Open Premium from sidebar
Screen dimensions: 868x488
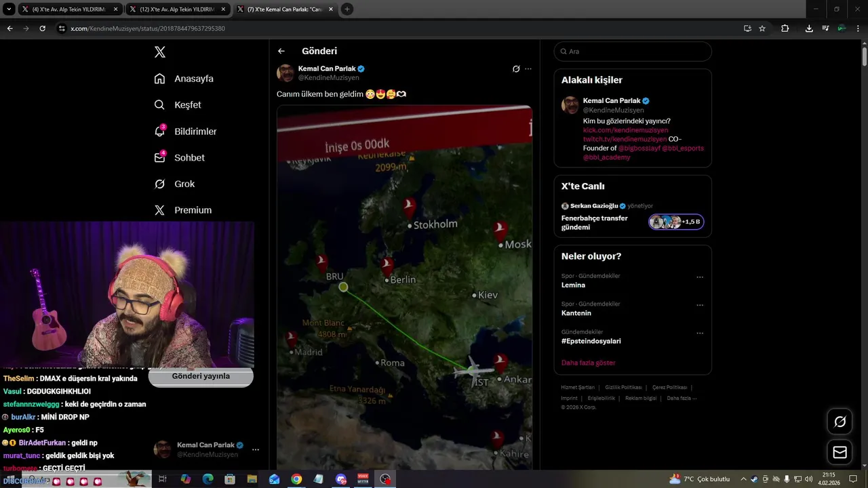(x=182, y=210)
